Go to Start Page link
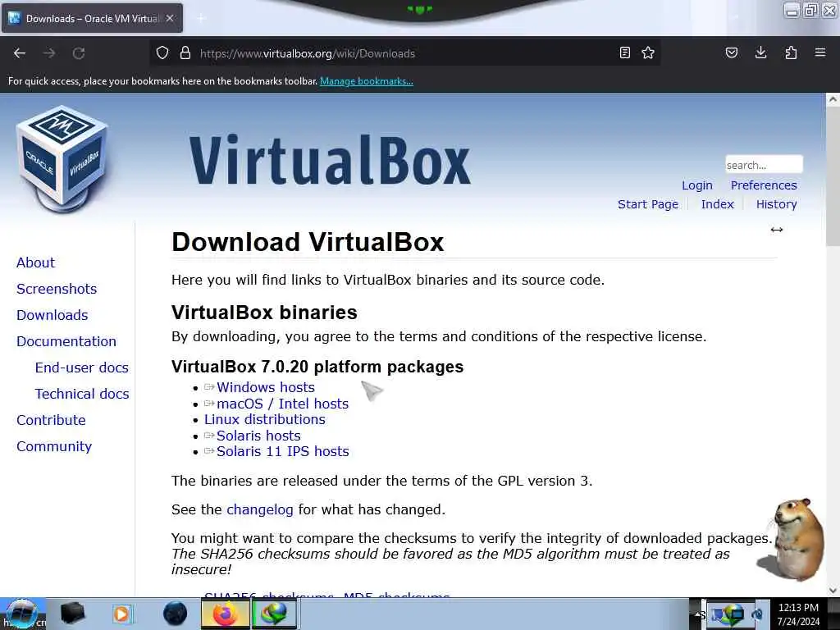The image size is (840, 630). pyautogui.click(x=648, y=204)
